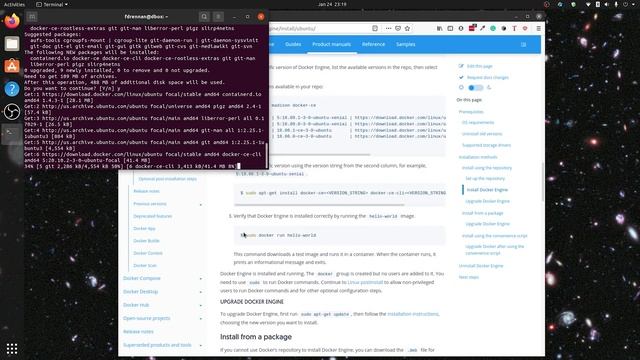
Task: Go to Install using the convenience script
Action: 495,236
